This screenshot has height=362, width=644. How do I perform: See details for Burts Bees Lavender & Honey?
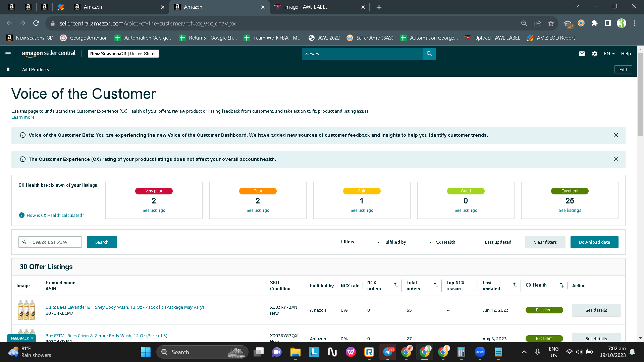click(596, 310)
